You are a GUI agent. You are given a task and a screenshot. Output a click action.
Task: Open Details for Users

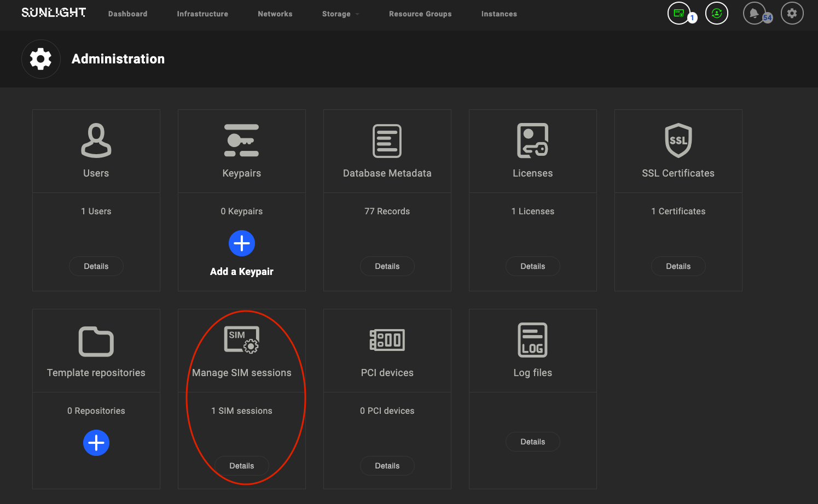96,266
